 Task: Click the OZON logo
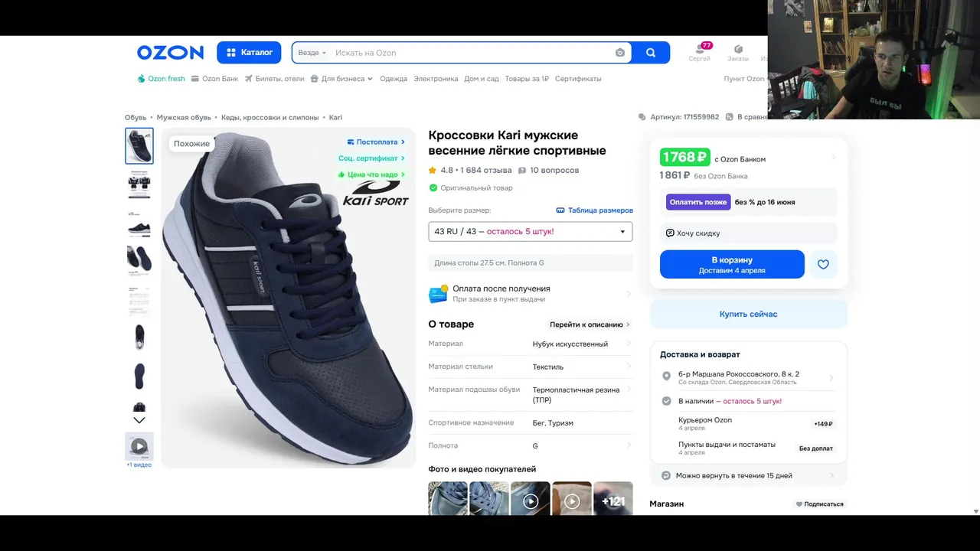170,53
